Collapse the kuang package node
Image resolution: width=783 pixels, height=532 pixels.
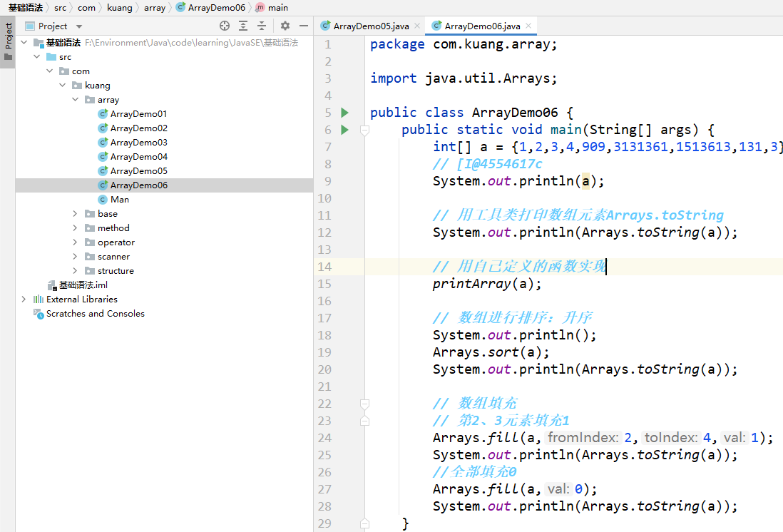tap(63, 86)
